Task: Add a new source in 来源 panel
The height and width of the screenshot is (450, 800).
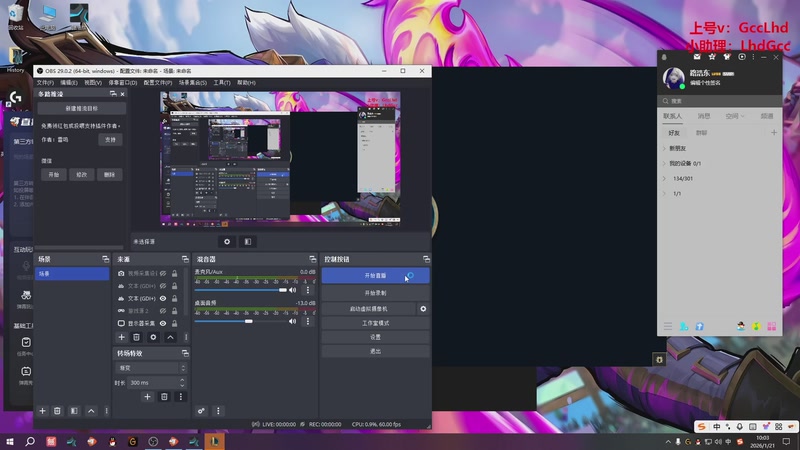Action: tap(121, 337)
